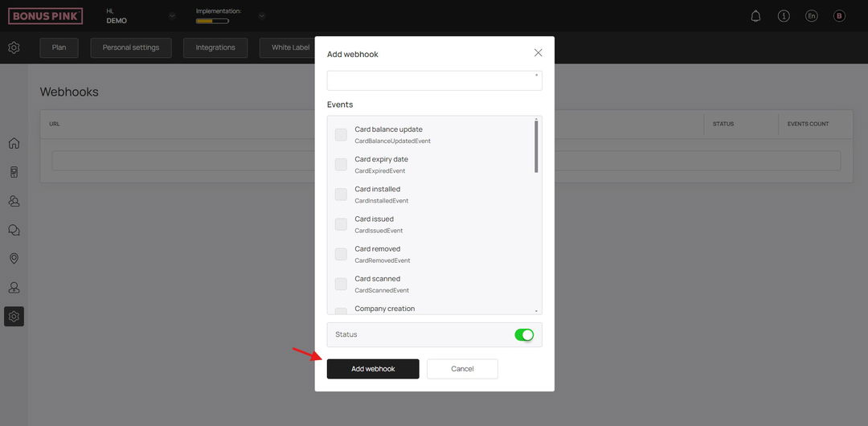Click the Webhooks page heading
This screenshot has height=426, width=868.
tap(69, 92)
